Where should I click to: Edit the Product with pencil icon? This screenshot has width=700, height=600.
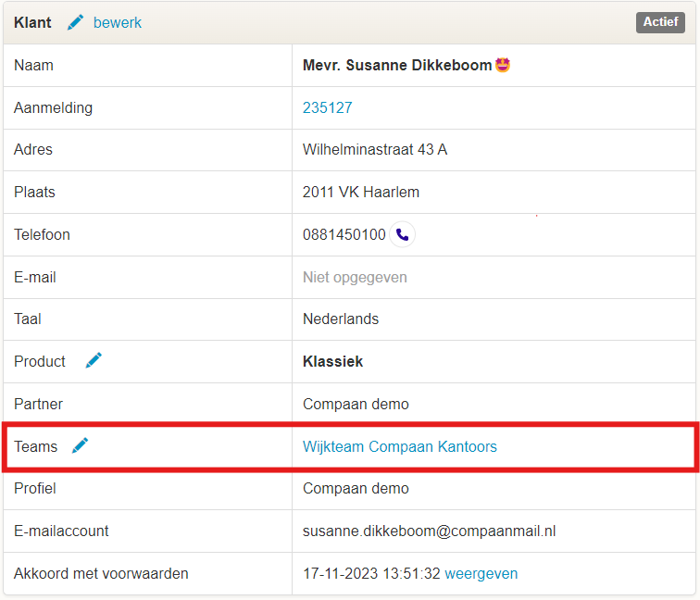(x=94, y=360)
